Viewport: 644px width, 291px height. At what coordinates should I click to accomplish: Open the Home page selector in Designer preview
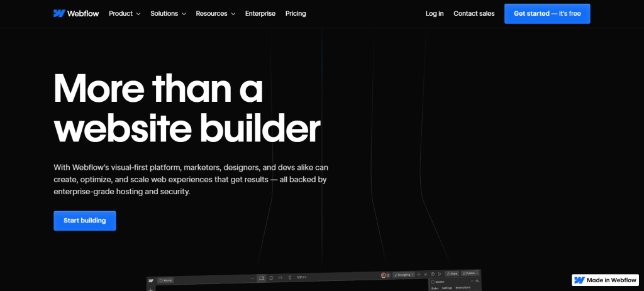[165, 280]
